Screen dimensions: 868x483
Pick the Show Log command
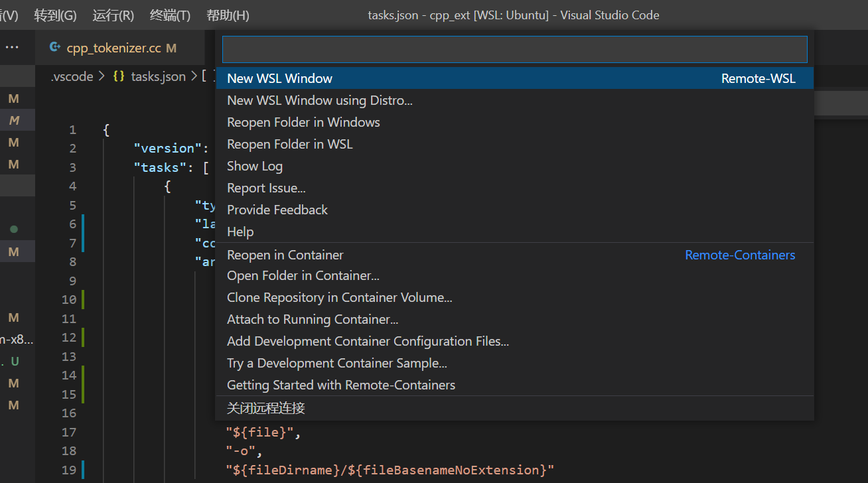[255, 166]
